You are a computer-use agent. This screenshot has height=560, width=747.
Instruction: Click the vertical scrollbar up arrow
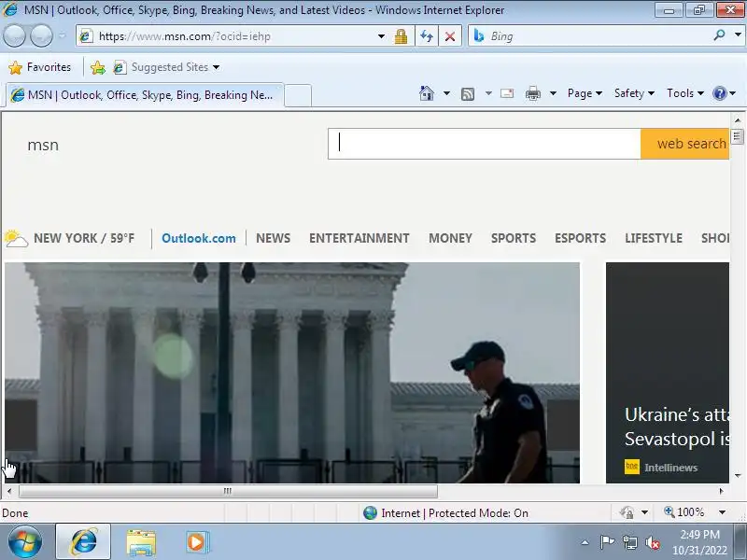[x=738, y=120]
